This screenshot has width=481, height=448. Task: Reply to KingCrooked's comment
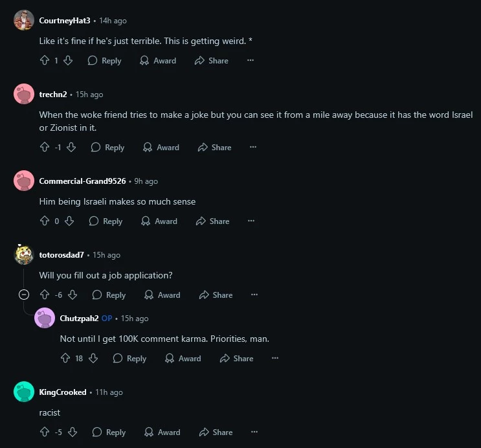click(109, 432)
